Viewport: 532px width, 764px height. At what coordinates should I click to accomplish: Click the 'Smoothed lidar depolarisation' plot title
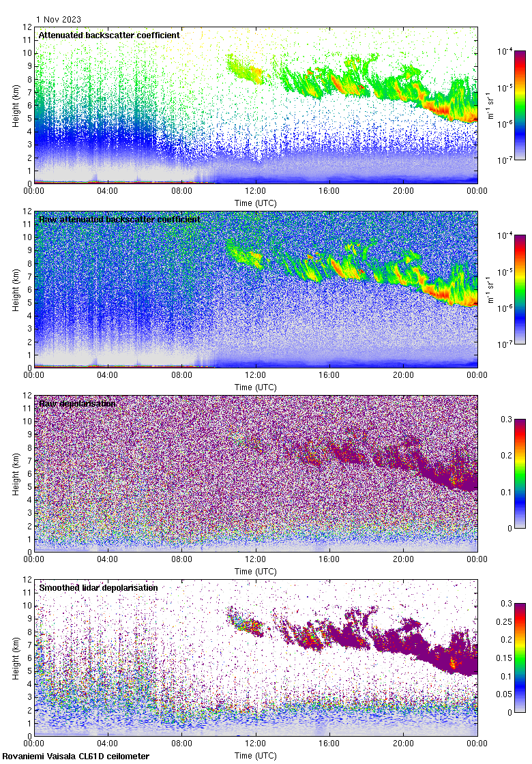pyautogui.click(x=98, y=587)
